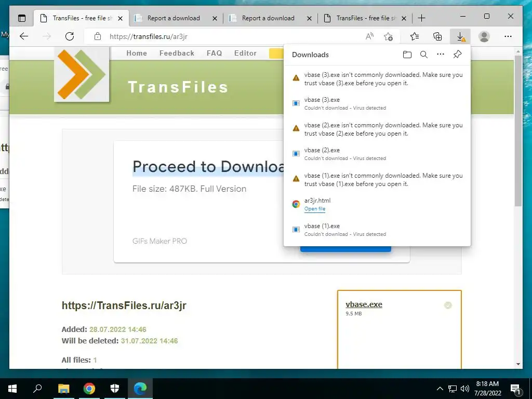
Task: Select vbase (2).exe virus detected entry
Action: [377, 154]
